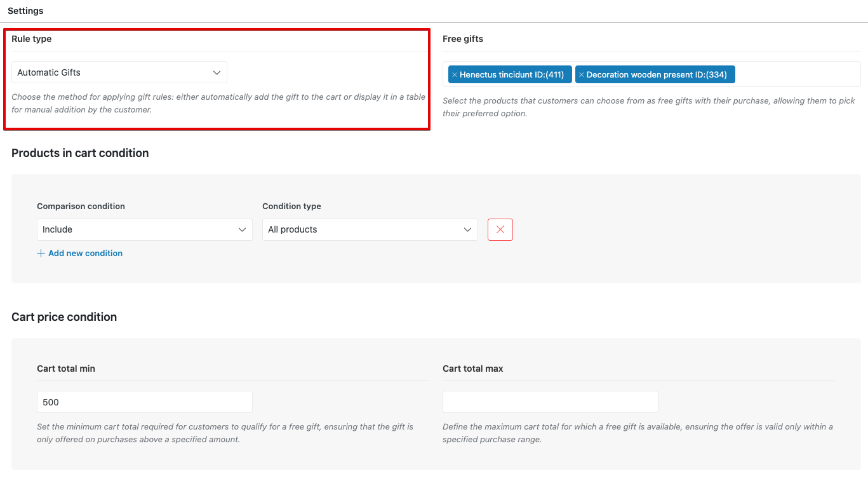Image resolution: width=868 pixels, height=481 pixels.
Task: Open the Automatic Gifts rule type dropdown
Action: point(119,72)
